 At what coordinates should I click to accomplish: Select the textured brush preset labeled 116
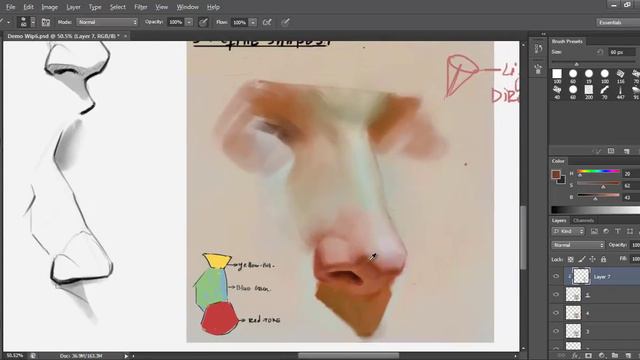click(620, 76)
